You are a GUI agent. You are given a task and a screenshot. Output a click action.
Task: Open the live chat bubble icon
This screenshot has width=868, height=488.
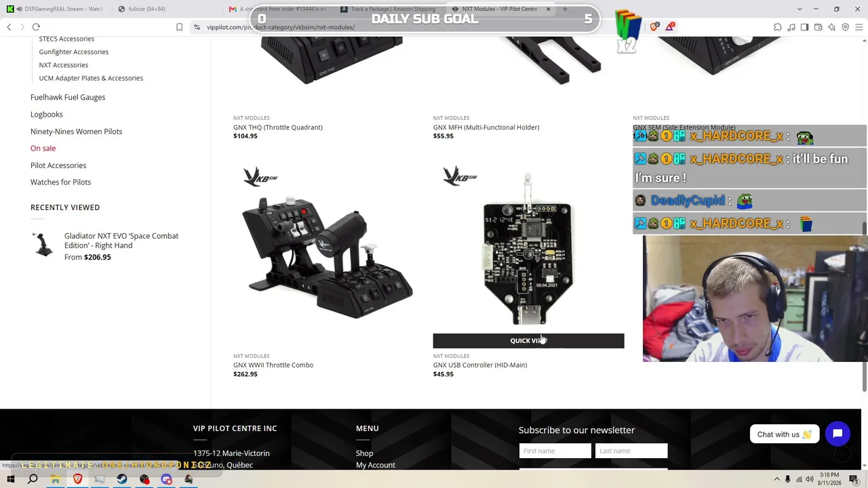(x=837, y=434)
